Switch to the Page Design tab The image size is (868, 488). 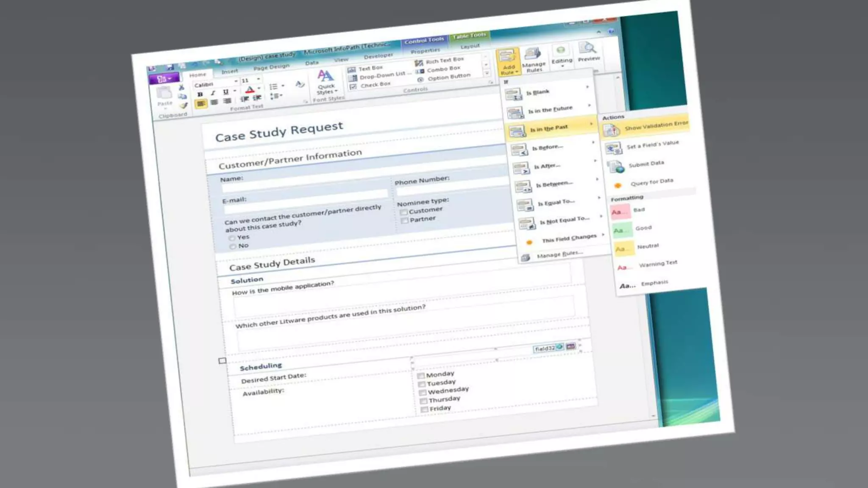[271, 67]
